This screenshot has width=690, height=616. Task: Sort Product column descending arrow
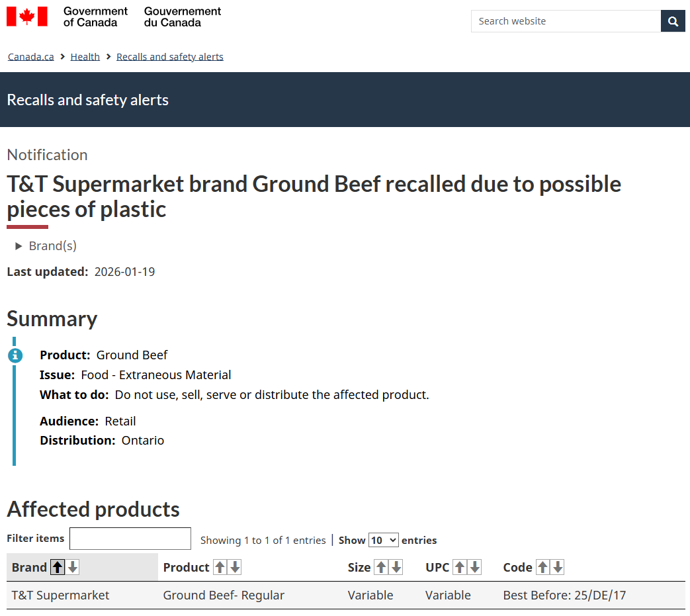tap(235, 567)
